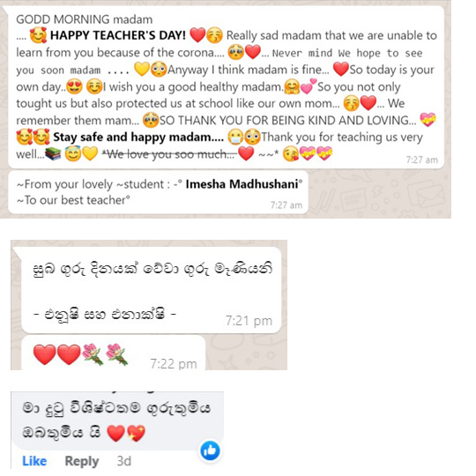Click the first red heart in emoji message
The height and width of the screenshot is (476, 476).
[x=45, y=354]
